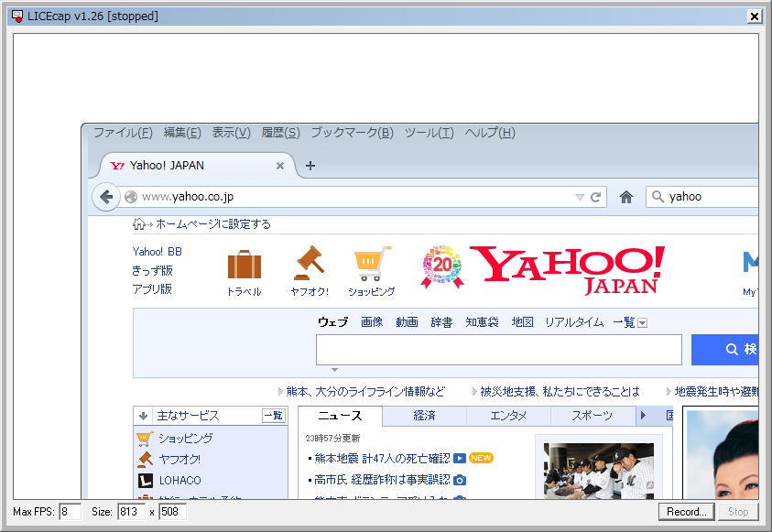Select the リアルタイム search category

(x=574, y=322)
